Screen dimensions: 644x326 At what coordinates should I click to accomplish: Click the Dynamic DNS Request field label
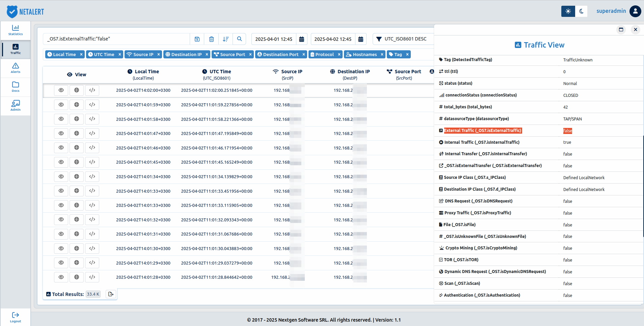click(495, 272)
